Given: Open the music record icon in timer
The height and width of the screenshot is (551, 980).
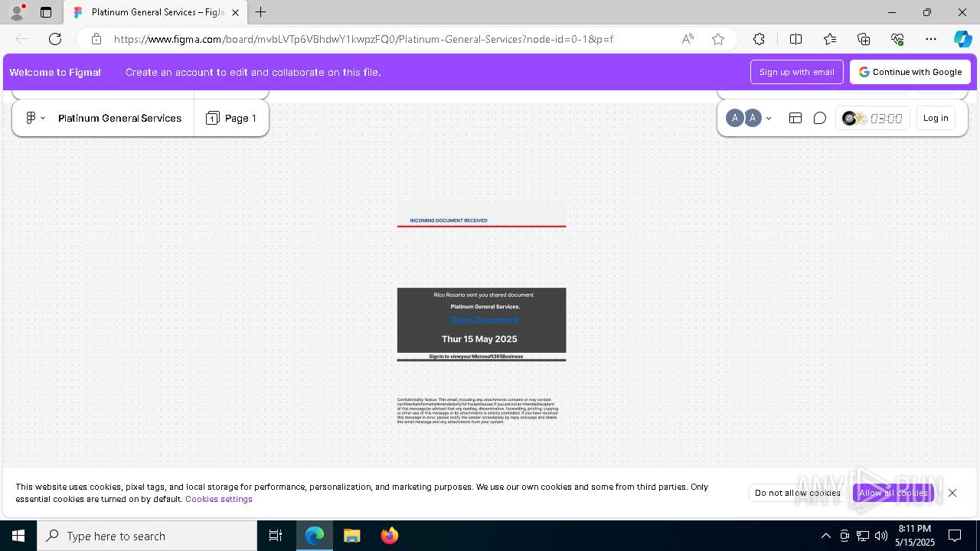Looking at the screenshot, I should click(x=849, y=118).
